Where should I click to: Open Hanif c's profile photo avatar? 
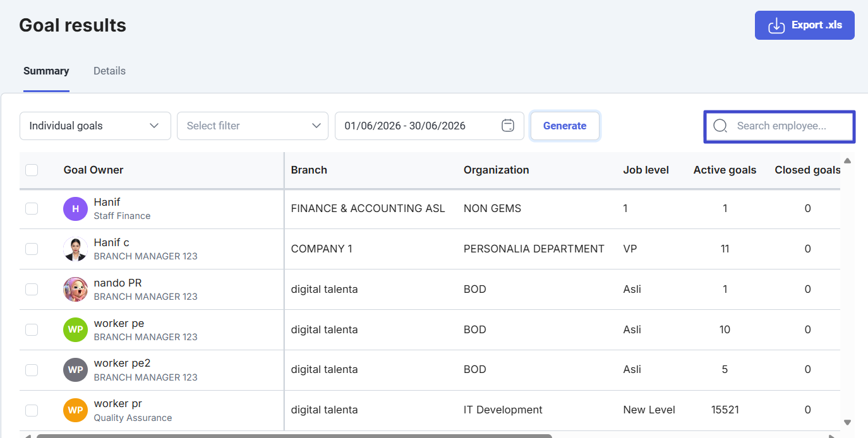tap(75, 249)
